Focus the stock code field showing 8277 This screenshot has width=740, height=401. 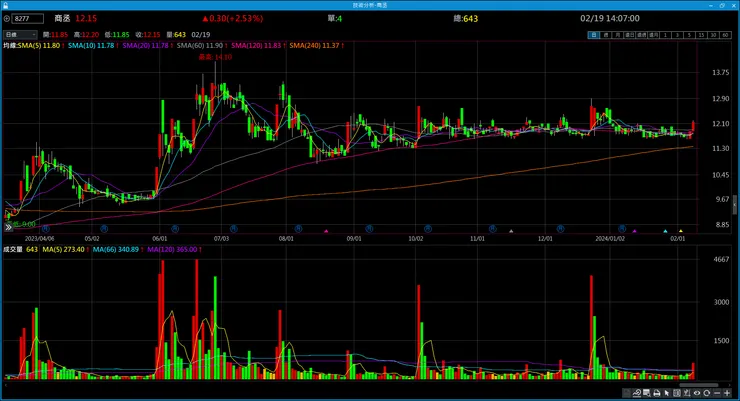click(28, 18)
